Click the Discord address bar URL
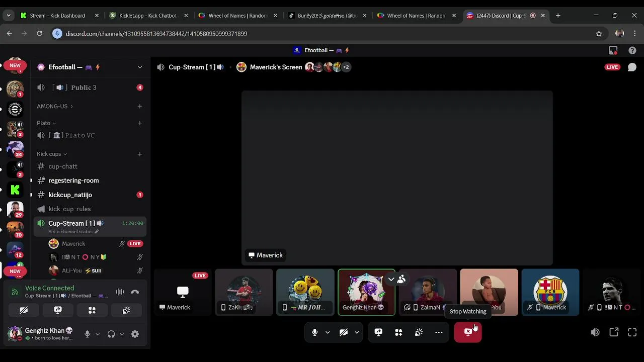 (x=156, y=34)
